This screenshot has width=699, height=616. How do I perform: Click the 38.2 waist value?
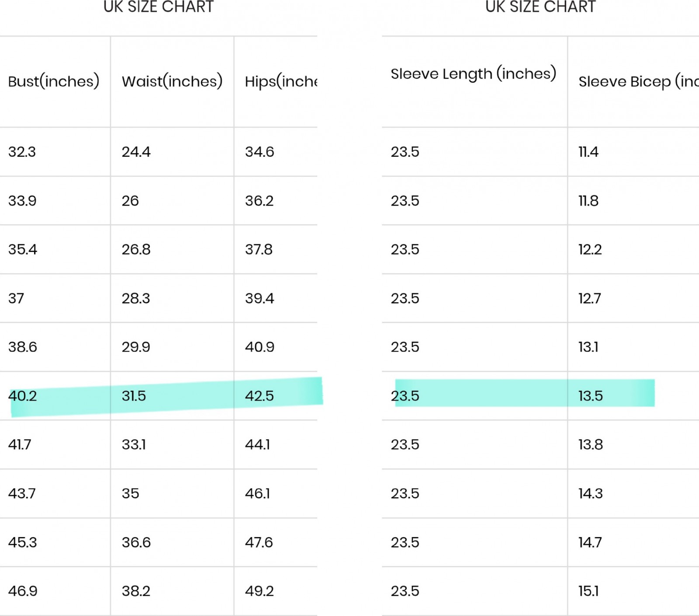(136, 591)
